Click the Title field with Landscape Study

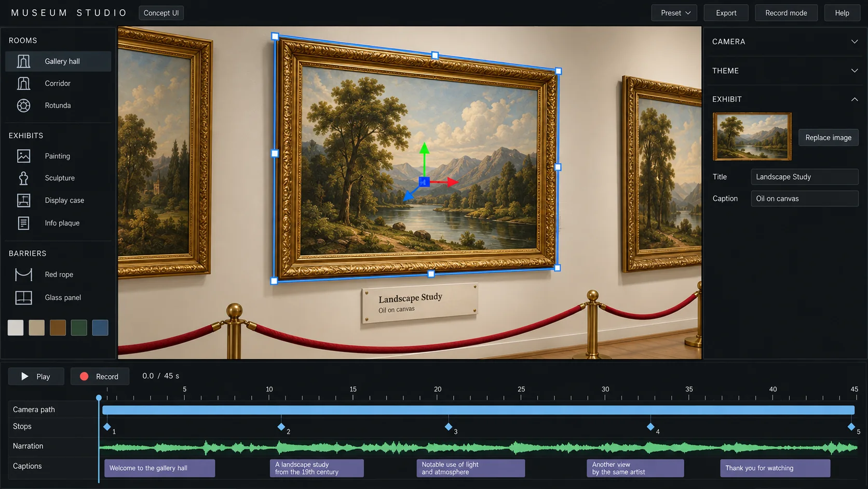[x=804, y=177]
